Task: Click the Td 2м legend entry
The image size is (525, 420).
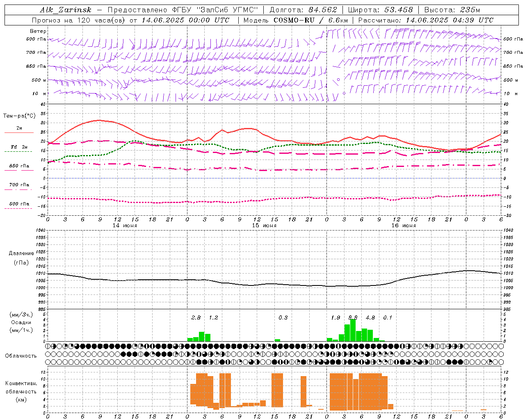Action: click(19, 147)
